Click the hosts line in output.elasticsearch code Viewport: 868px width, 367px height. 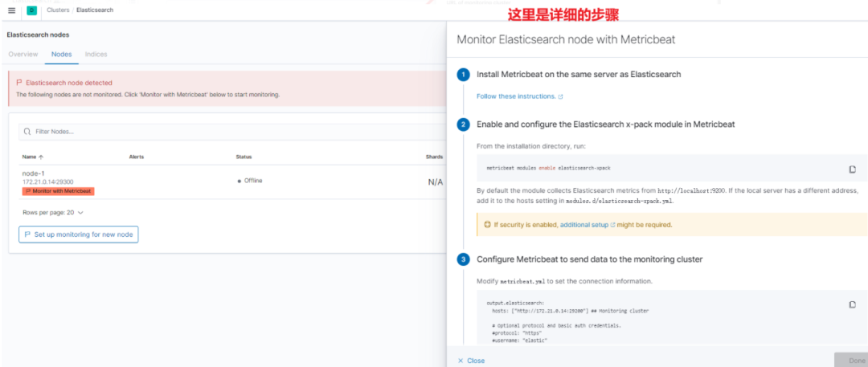(x=570, y=311)
